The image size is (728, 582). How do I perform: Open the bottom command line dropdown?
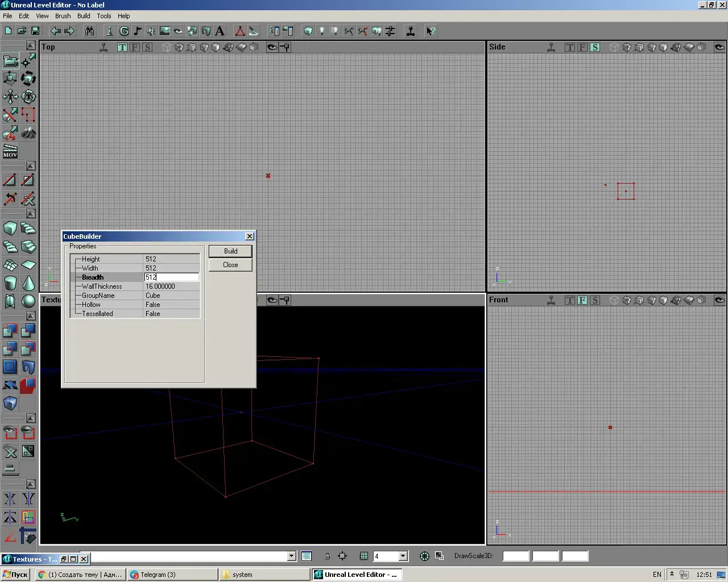pos(292,556)
